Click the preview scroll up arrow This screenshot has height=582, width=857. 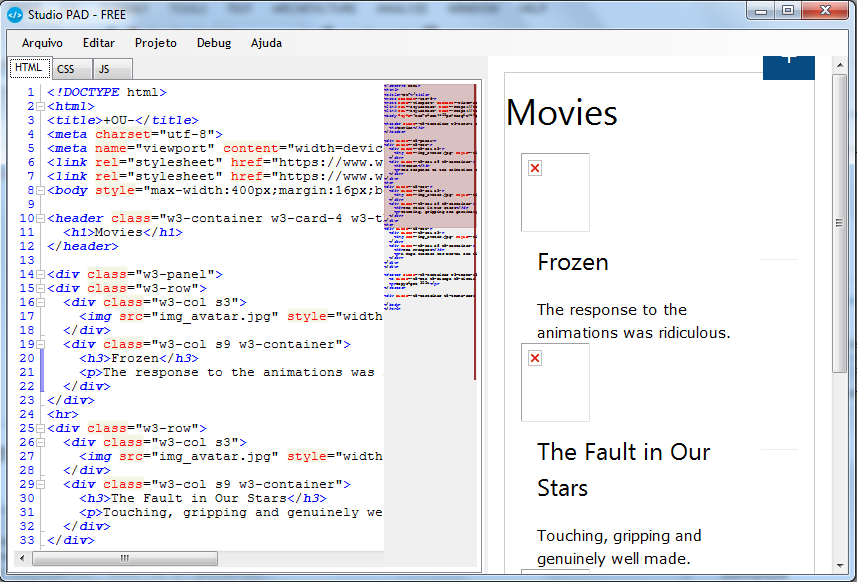coord(840,66)
